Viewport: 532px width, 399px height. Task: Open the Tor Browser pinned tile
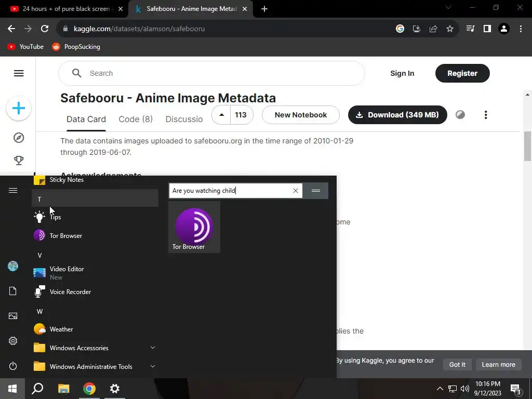(194, 227)
